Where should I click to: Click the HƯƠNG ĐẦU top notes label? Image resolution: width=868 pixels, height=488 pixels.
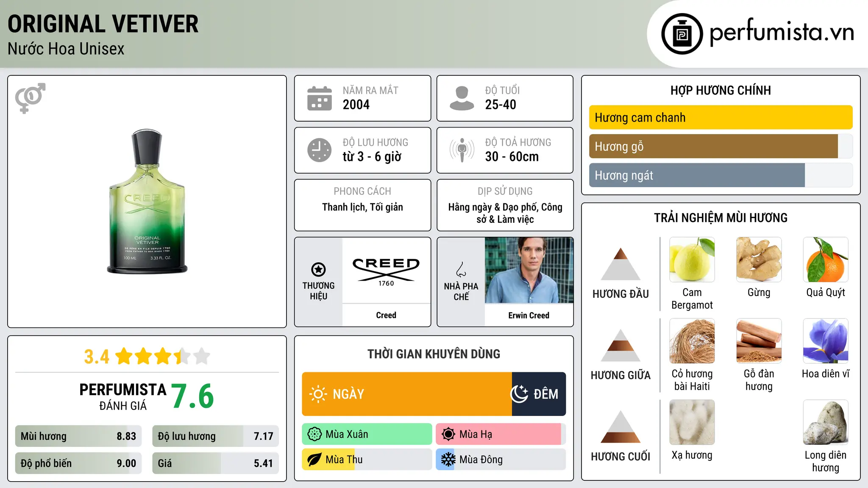coord(620,294)
